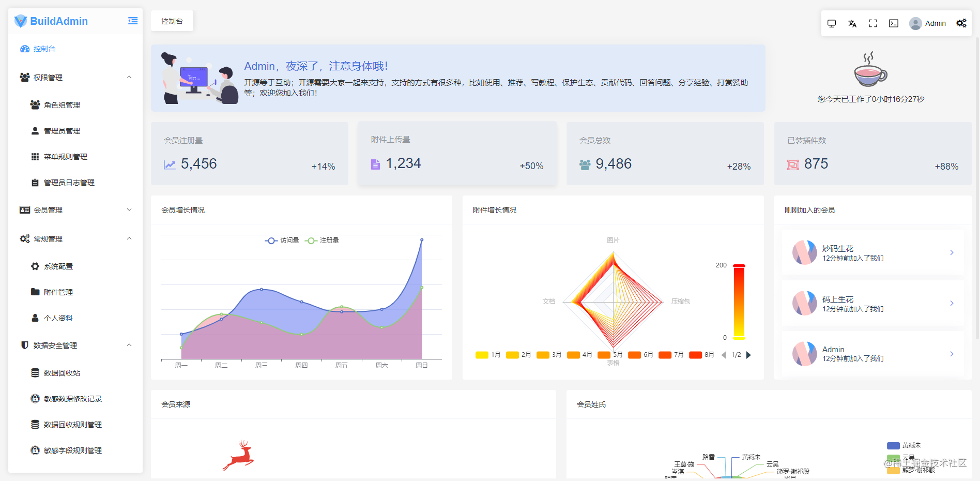Click the monitor home page icon
This screenshot has width=980, height=481.
[x=832, y=23]
